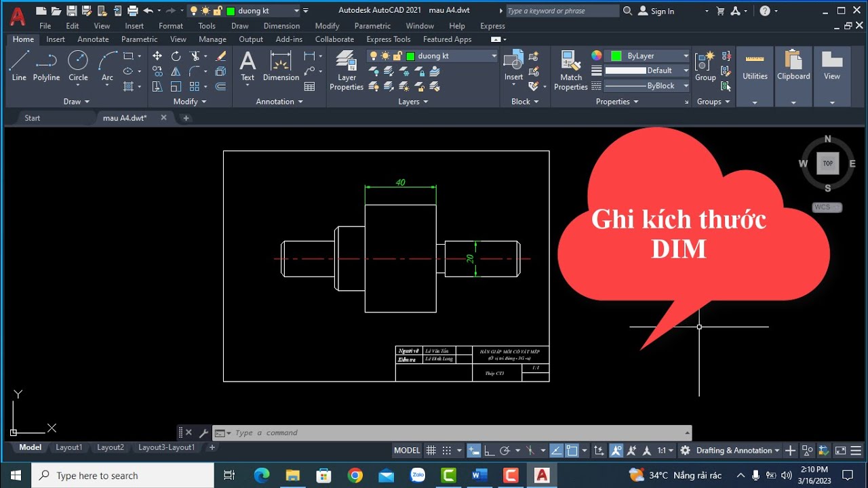Expand the Modify panel
Image resolution: width=868 pixels, height=488 pixels.
190,102
